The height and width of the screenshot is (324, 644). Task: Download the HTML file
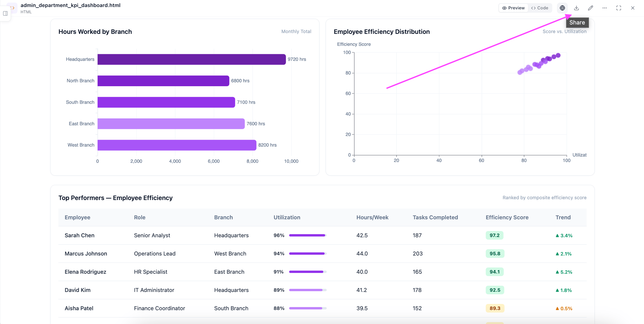pyautogui.click(x=576, y=8)
